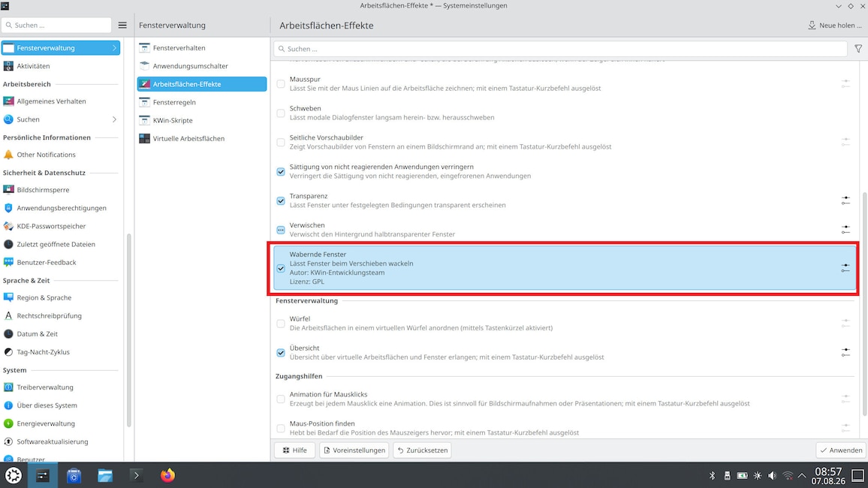This screenshot has width=868, height=488.
Task: Open configure settings for Transparenz effect
Action: [845, 200]
